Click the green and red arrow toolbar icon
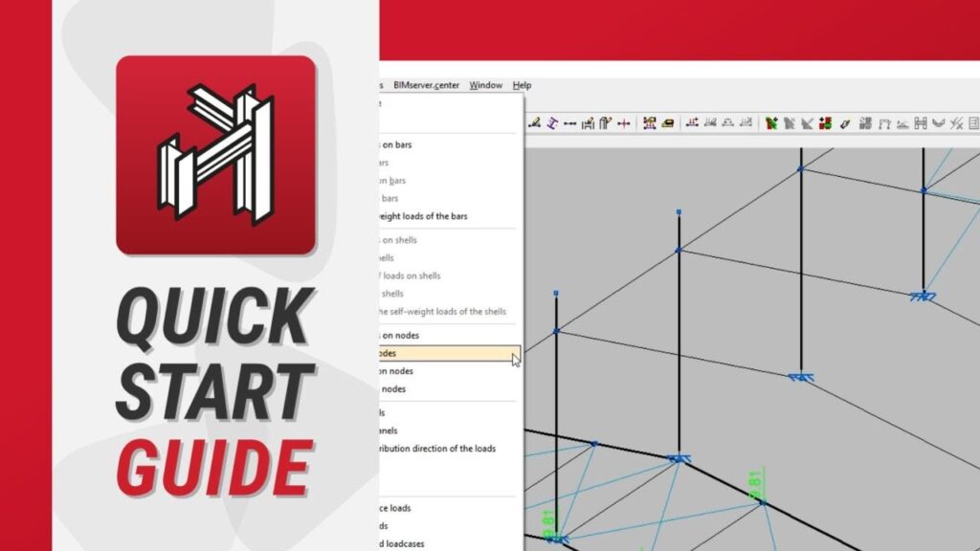Image resolution: width=980 pixels, height=551 pixels. [770, 123]
